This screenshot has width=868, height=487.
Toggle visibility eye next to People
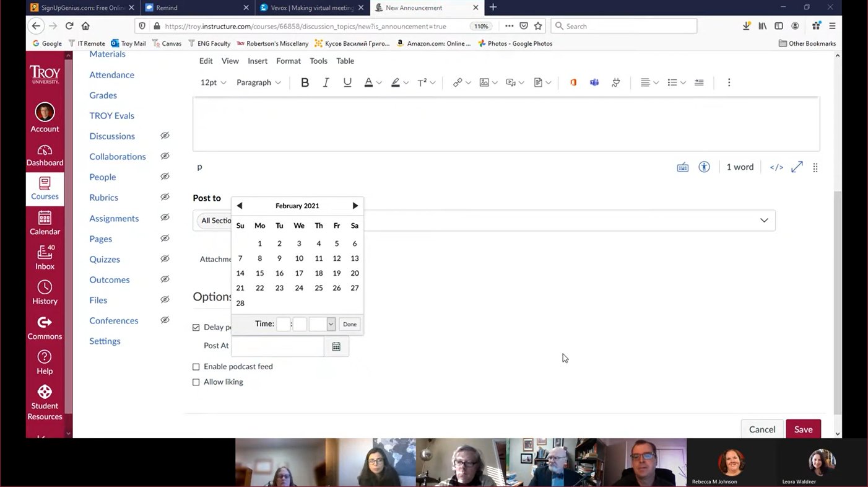(x=165, y=177)
